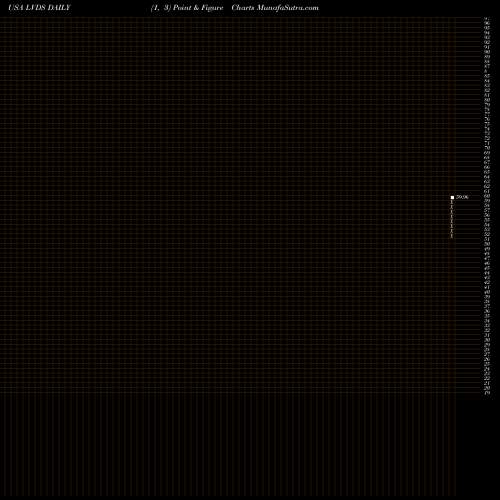Select the 92 value on the price axis
The height and width of the screenshot is (500, 500).
(x=487, y=42)
